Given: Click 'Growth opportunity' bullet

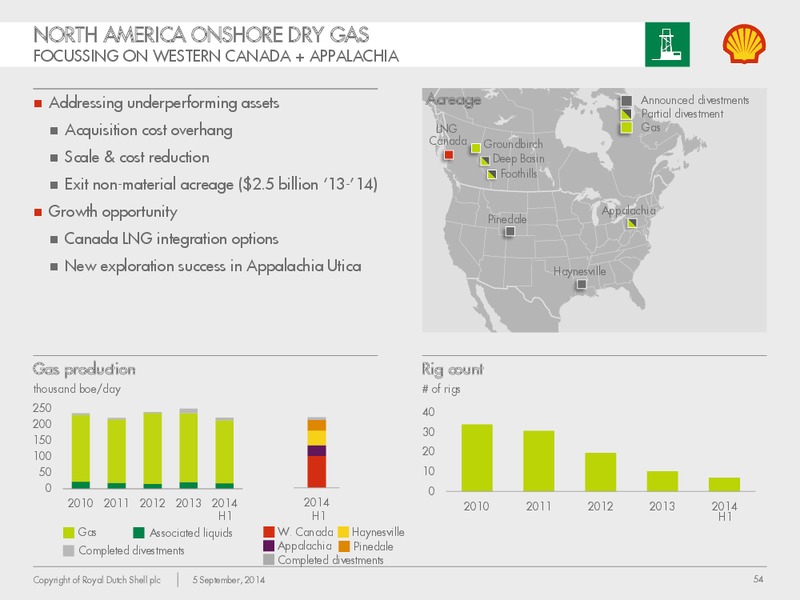Looking at the screenshot, I should point(113,212).
